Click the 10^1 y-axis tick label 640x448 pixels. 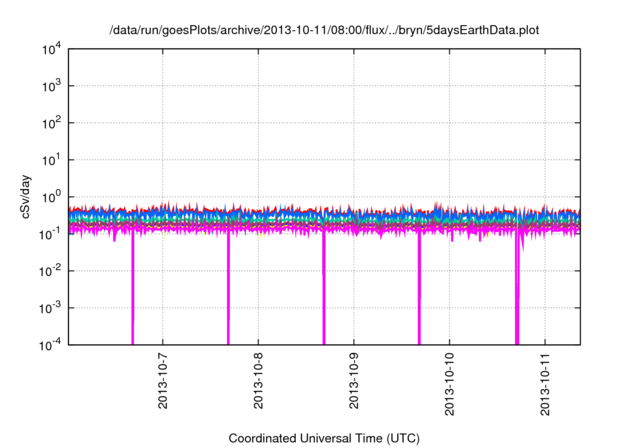[x=51, y=160]
